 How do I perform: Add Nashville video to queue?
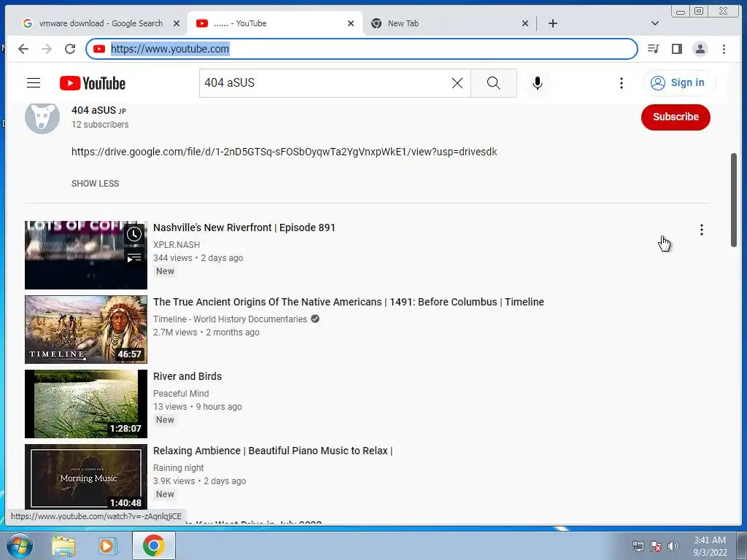pyautogui.click(x=134, y=257)
